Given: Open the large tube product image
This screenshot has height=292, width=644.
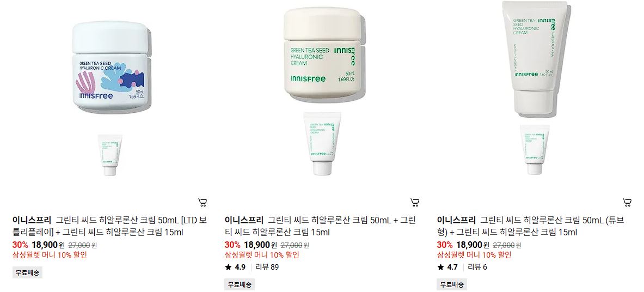Looking at the screenshot, I should pos(535,58).
